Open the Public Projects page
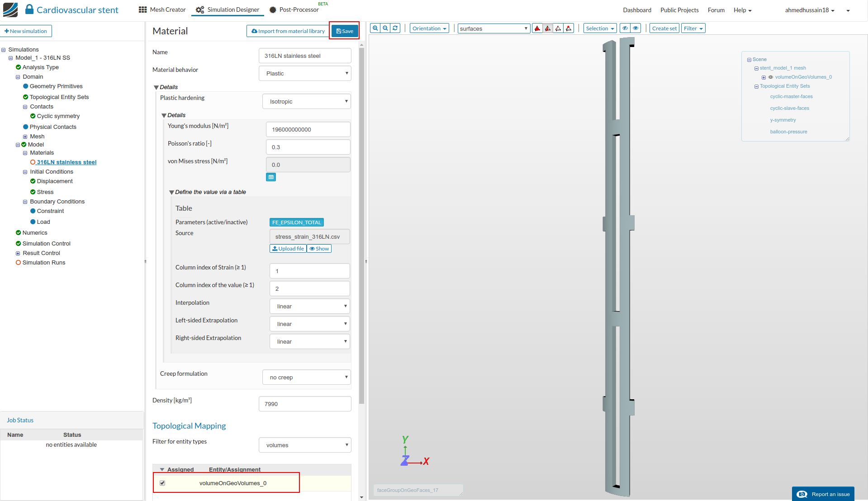The height and width of the screenshot is (501, 868). coord(679,10)
